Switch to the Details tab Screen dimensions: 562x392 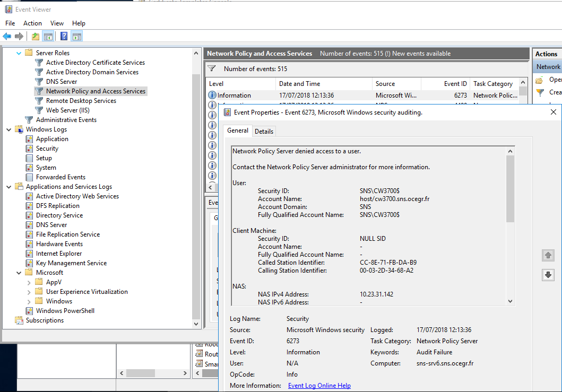click(264, 132)
